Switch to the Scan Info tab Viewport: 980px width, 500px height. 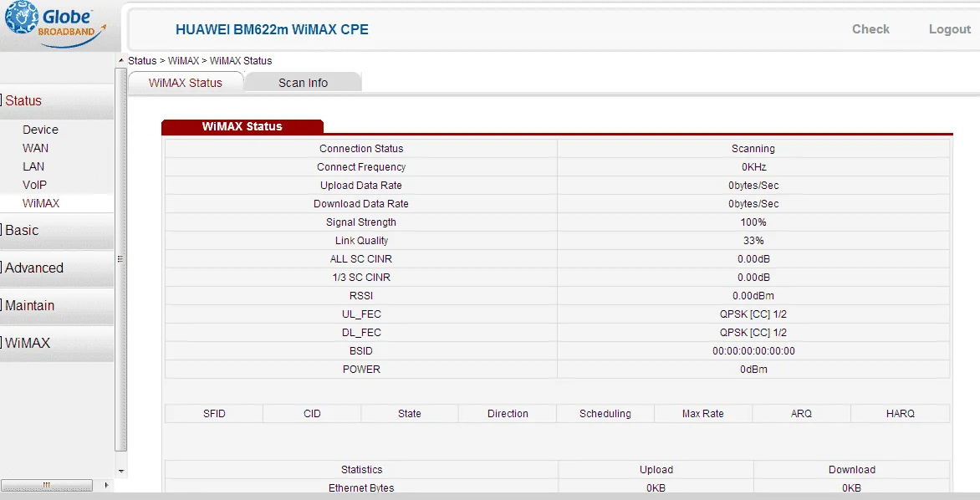(304, 83)
